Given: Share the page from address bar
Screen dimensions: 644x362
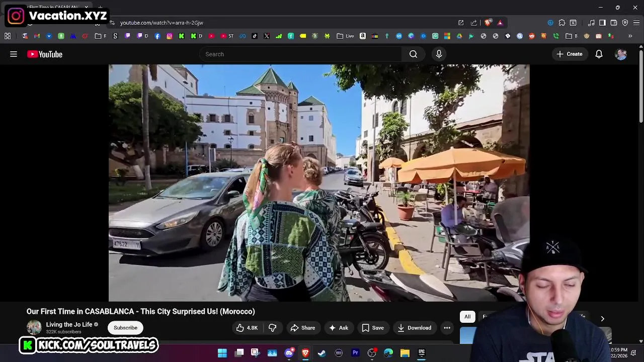Looking at the screenshot, I should point(473,23).
